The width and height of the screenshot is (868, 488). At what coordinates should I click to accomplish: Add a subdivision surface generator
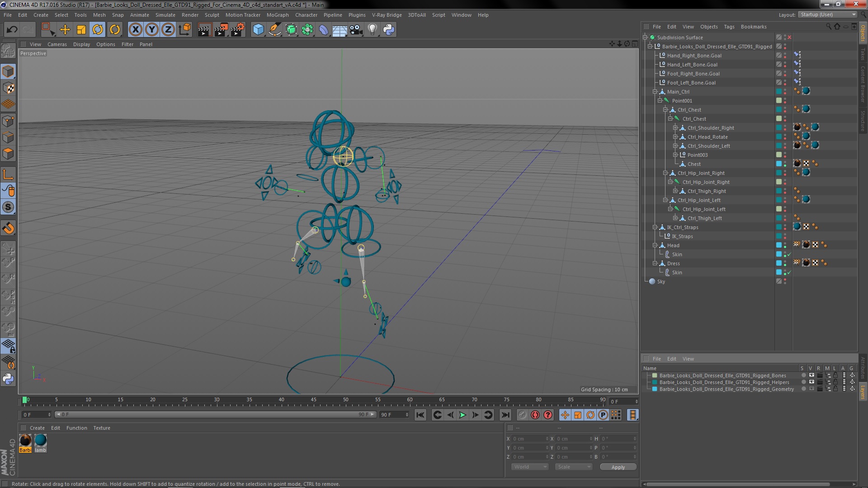(291, 30)
